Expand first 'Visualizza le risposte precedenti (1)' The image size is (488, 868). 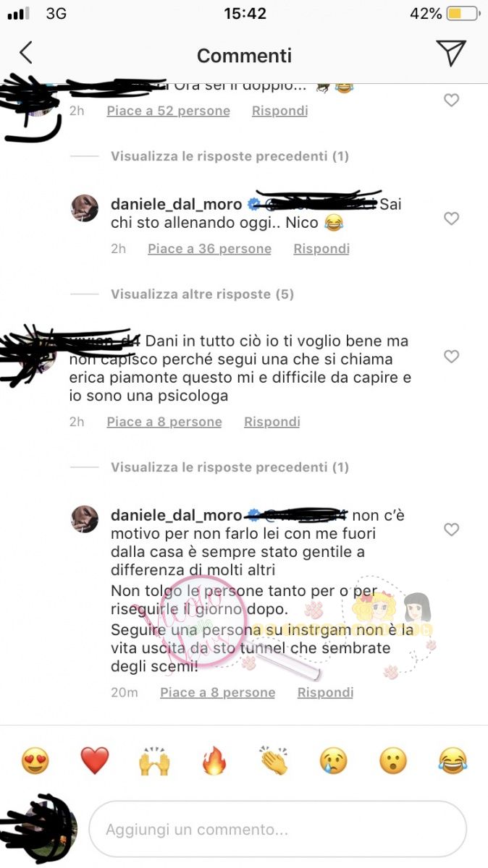(230, 156)
